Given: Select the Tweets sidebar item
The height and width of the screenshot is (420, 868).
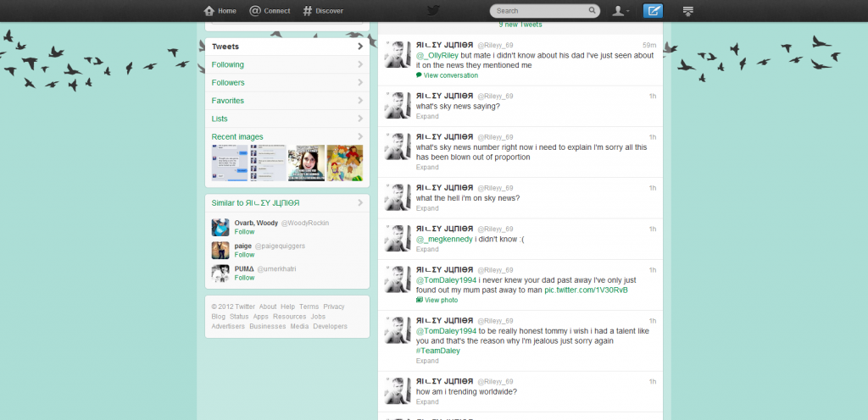Looking at the screenshot, I should [287, 47].
